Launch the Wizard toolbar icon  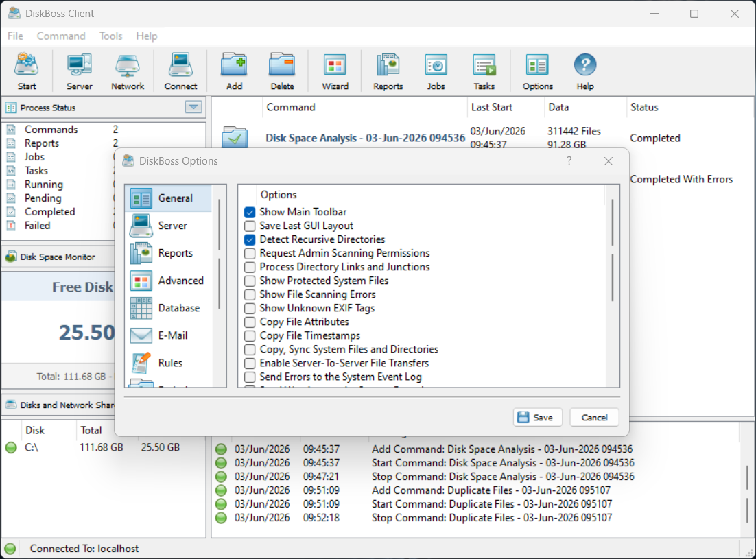(335, 71)
